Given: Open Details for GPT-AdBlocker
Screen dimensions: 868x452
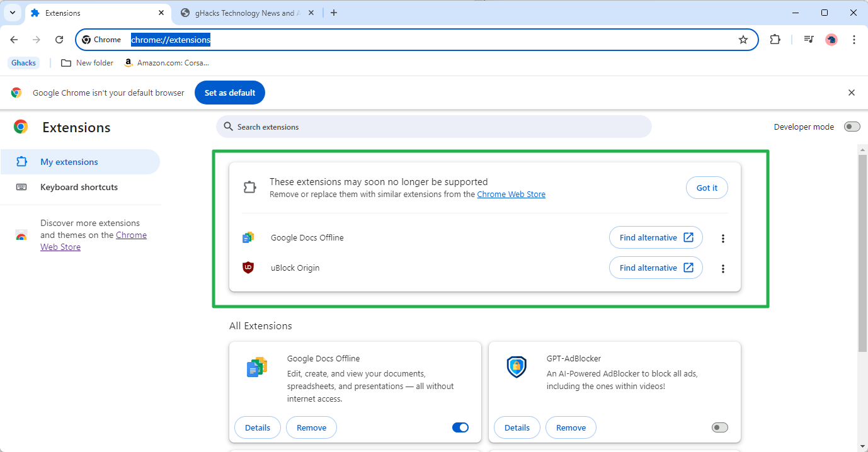Looking at the screenshot, I should (517, 427).
